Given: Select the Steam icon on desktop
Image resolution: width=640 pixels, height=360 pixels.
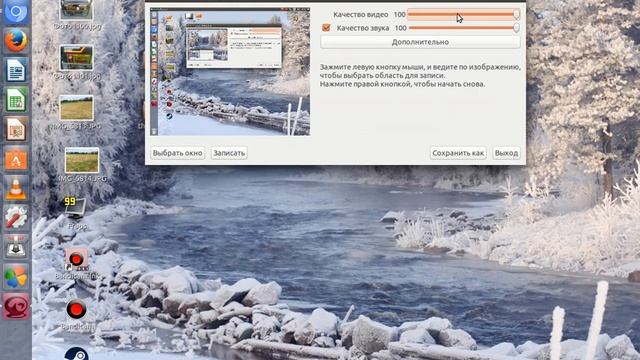Looking at the screenshot, I should coord(76,354).
